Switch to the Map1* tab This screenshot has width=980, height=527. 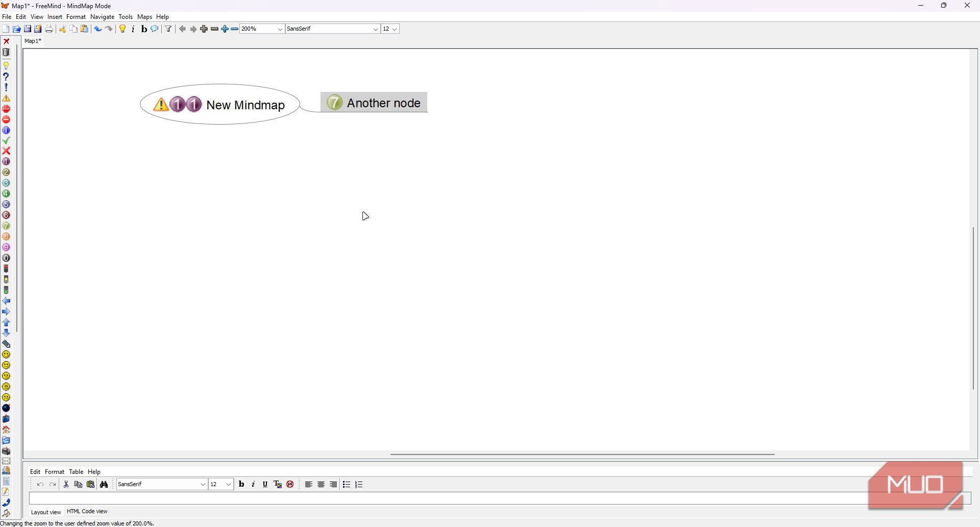(x=33, y=41)
